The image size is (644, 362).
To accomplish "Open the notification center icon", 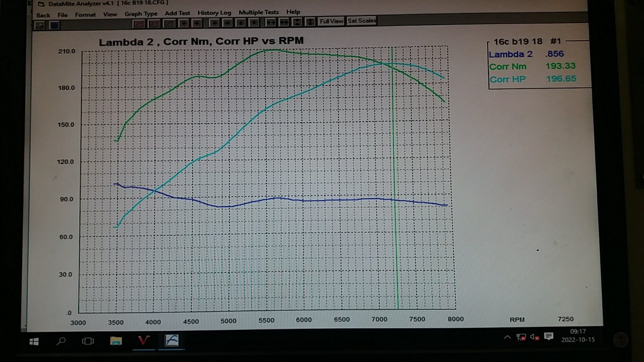I will click(x=549, y=336).
